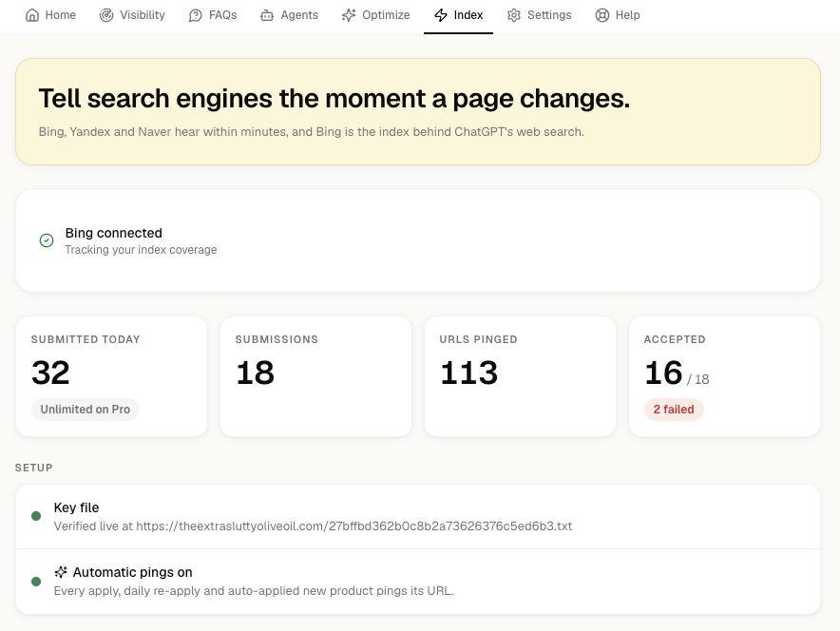
Task: Click the SUBMISSIONS card label
Action: point(277,339)
